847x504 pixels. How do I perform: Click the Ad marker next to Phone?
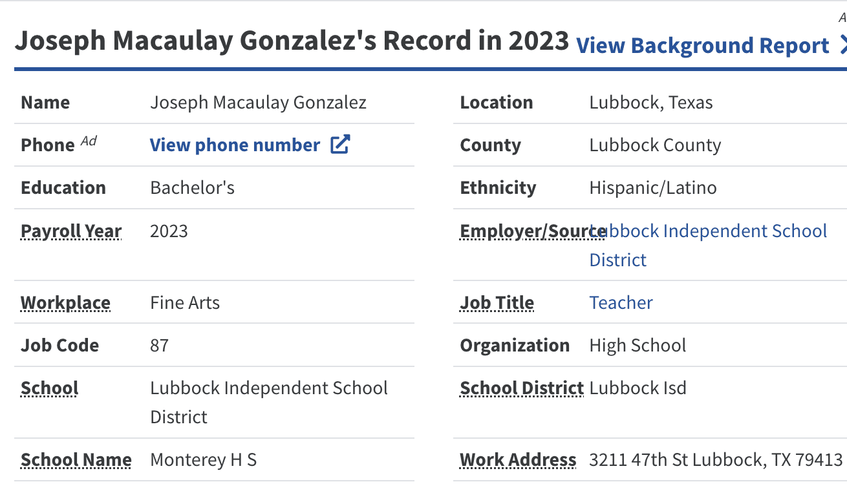click(89, 142)
